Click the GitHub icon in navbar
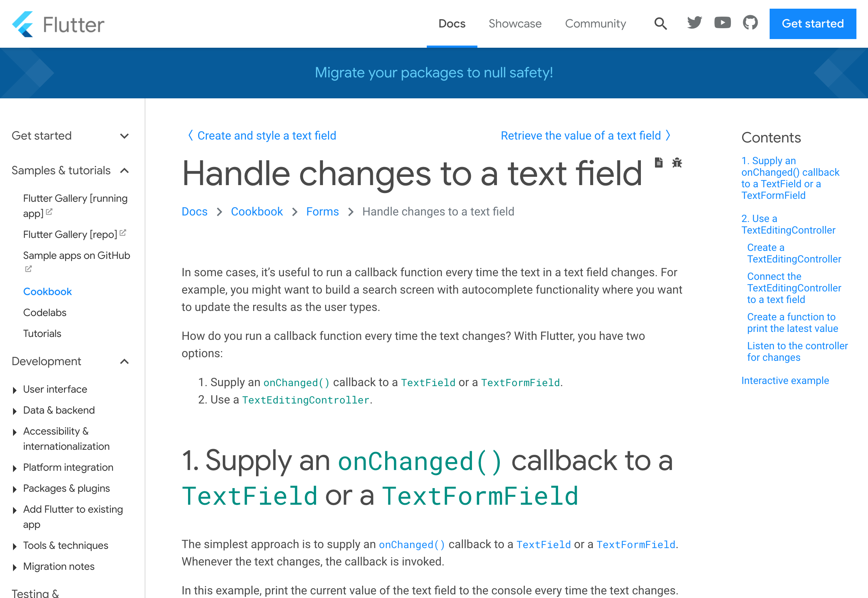Screen dimensions: 868x598 [749, 24]
